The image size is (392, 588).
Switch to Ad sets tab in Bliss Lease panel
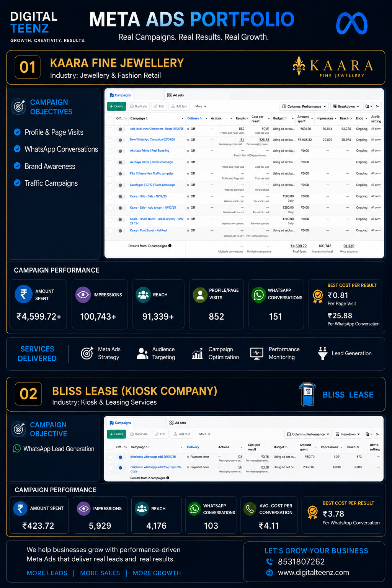[178, 423]
